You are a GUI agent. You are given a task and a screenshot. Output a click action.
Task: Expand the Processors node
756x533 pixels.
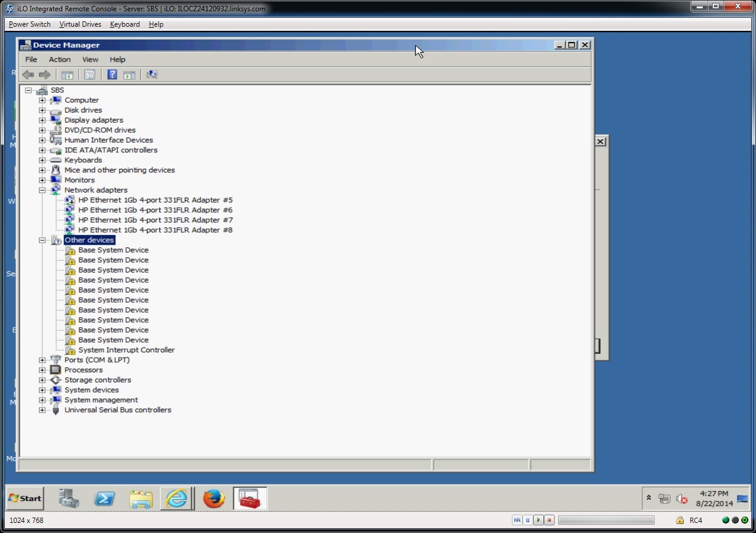(x=42, y=370)
